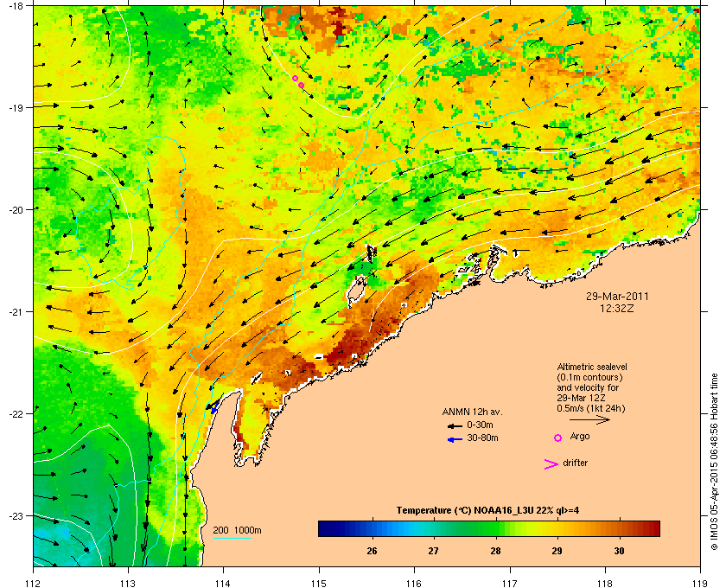
Task: Click the '0.5m/s (1kt 24h)' text
Action: 591,408
